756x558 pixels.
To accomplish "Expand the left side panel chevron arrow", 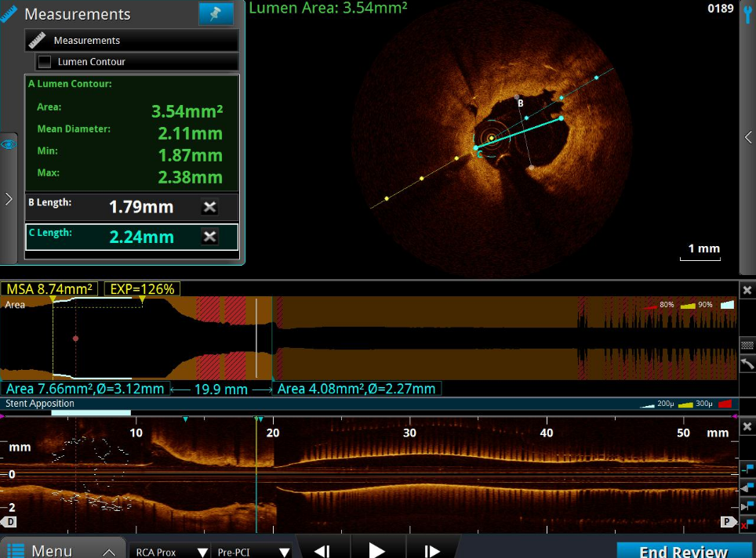I will [x=9, y=199].
